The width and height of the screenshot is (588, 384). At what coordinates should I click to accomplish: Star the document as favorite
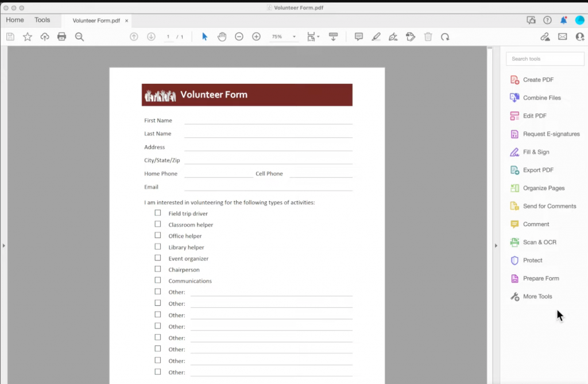28,37
